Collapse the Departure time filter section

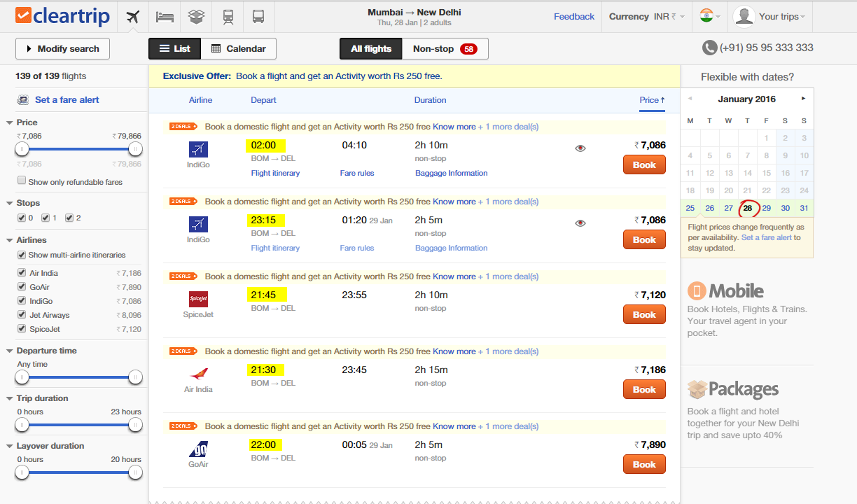tap(10, 351)
